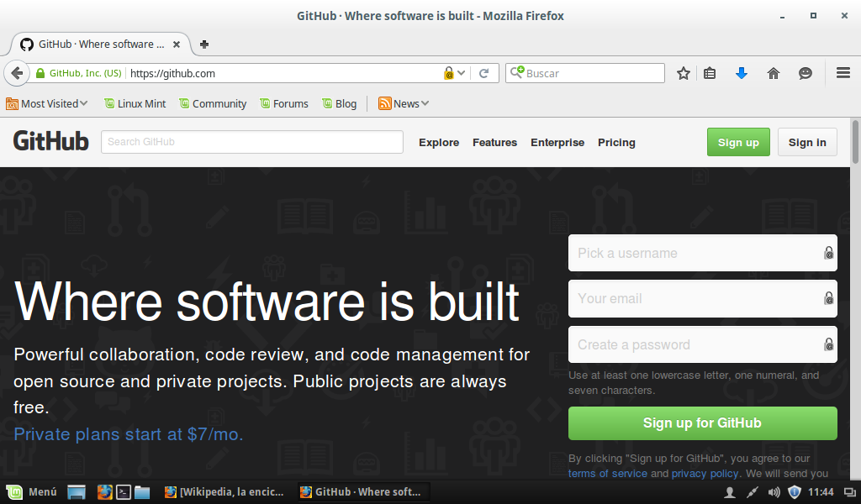This screenshot has width=861, height=504.
Task: Click the URL address bar text
Action: (x=172, y=73)
